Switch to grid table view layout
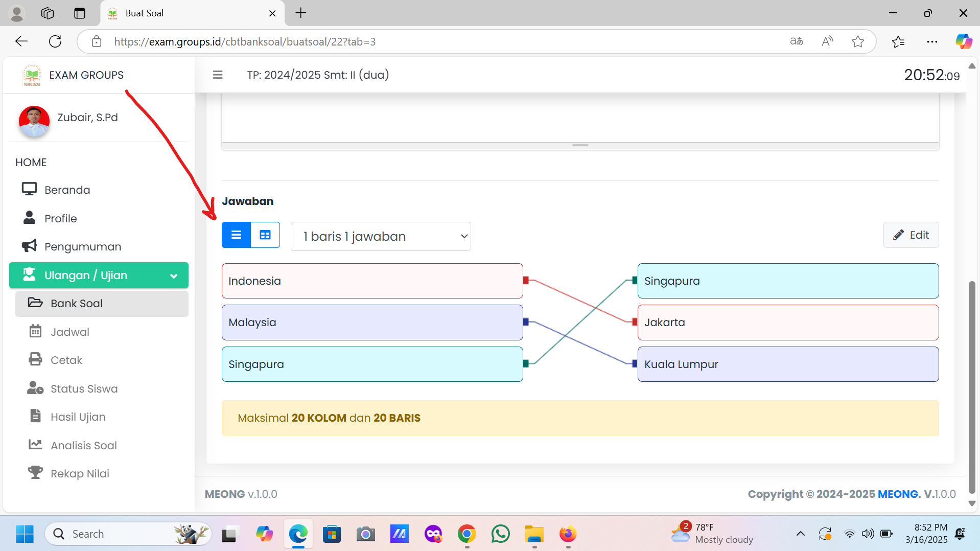The height and width of the screenshot is (551, 980). point(265,235)
